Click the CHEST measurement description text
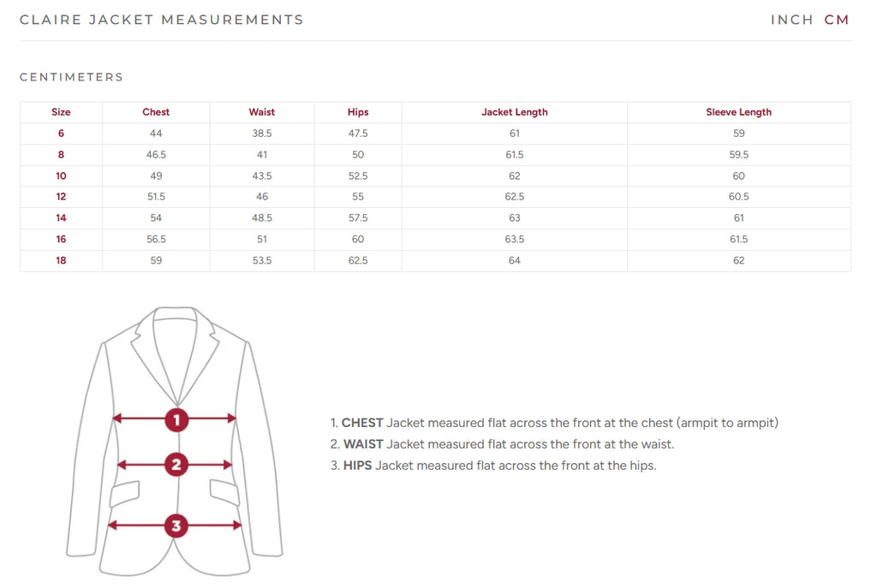This screenshot has width=877, height=588. (554, 423)
